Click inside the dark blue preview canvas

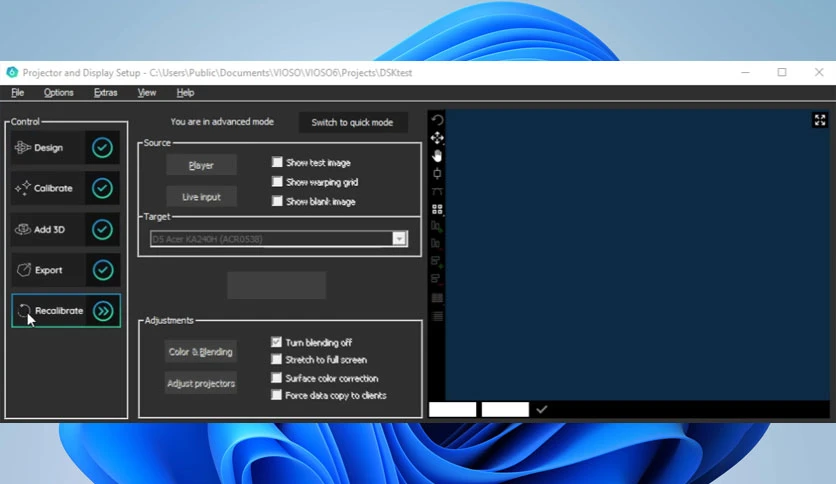(637, 255)
